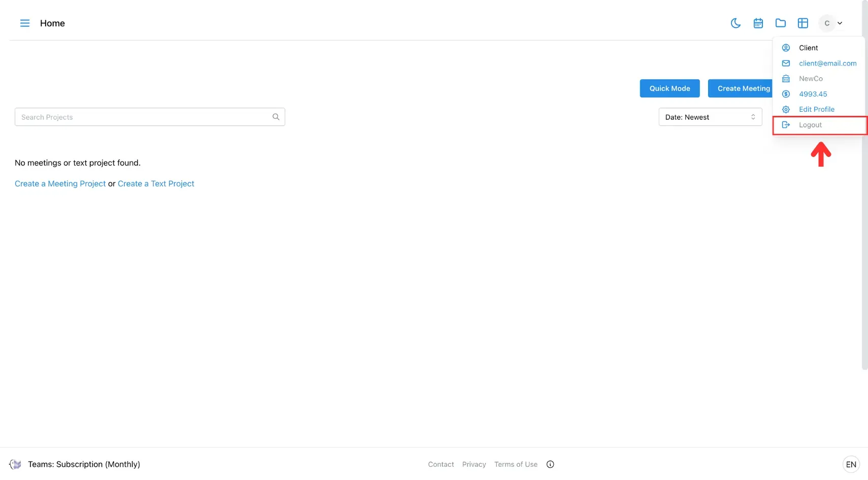Follow Create a Text Project link
This screenshot has height=480, width=868.
pos(156,183)
